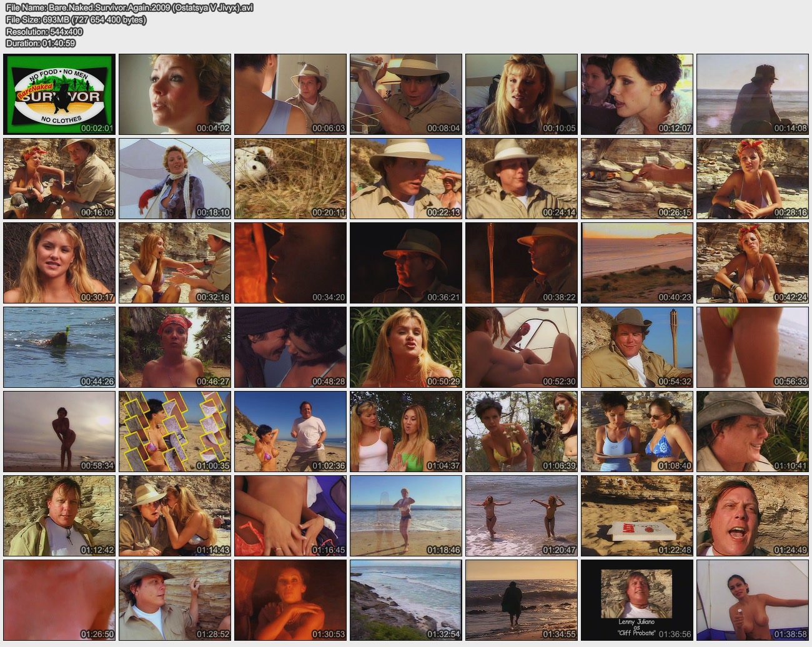The height and width of the screenshot is (647, 812).
Task: Select the thumbnail timestamped 01:02:36
Action: [x=290, y=432]
